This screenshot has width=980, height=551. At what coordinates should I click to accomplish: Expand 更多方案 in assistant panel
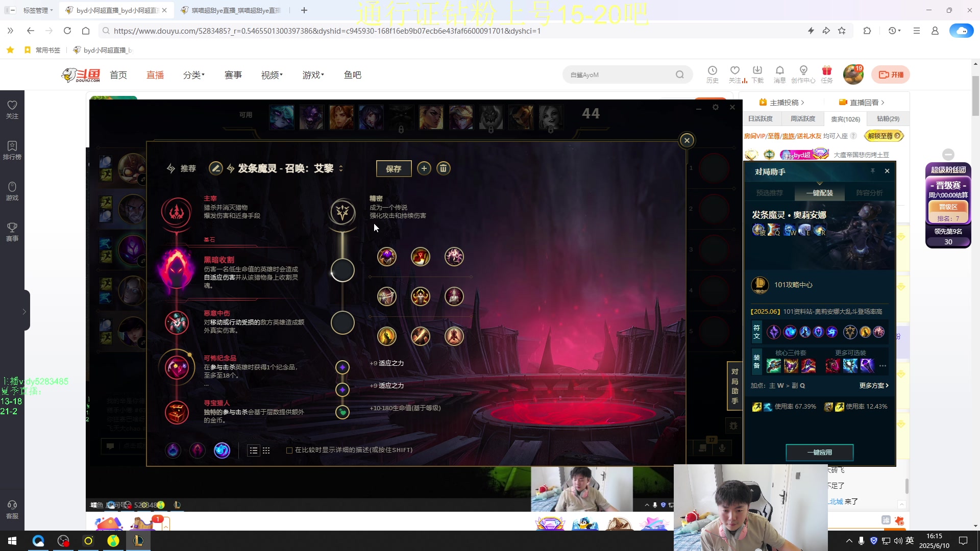[x=874, y=386]
